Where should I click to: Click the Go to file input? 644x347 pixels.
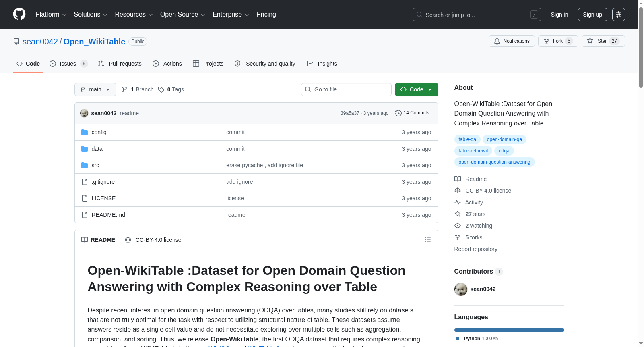(346, 89)
